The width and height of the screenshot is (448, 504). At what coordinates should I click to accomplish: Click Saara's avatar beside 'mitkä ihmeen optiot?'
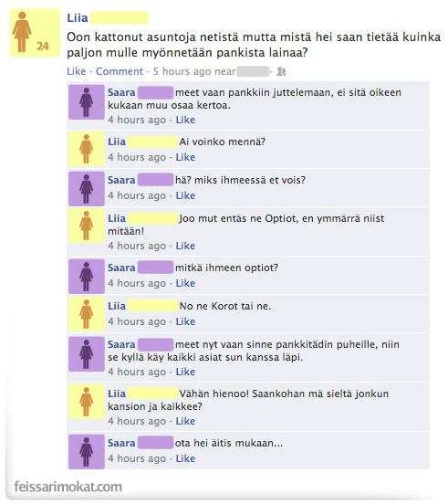click(x=87, y=277)
